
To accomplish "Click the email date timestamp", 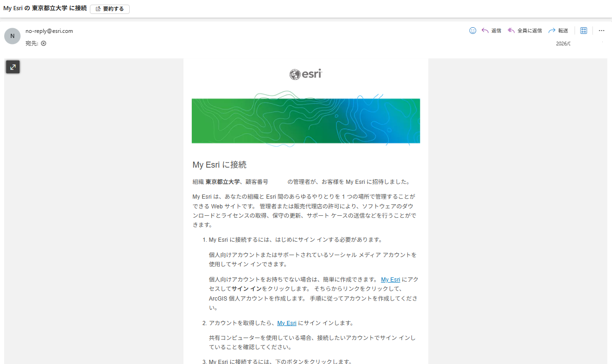I will pyautogui.click(x=562, y=44).
